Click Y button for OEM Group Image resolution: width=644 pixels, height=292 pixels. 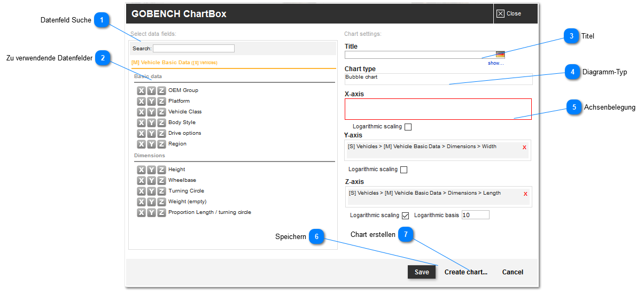click(151, 90)
